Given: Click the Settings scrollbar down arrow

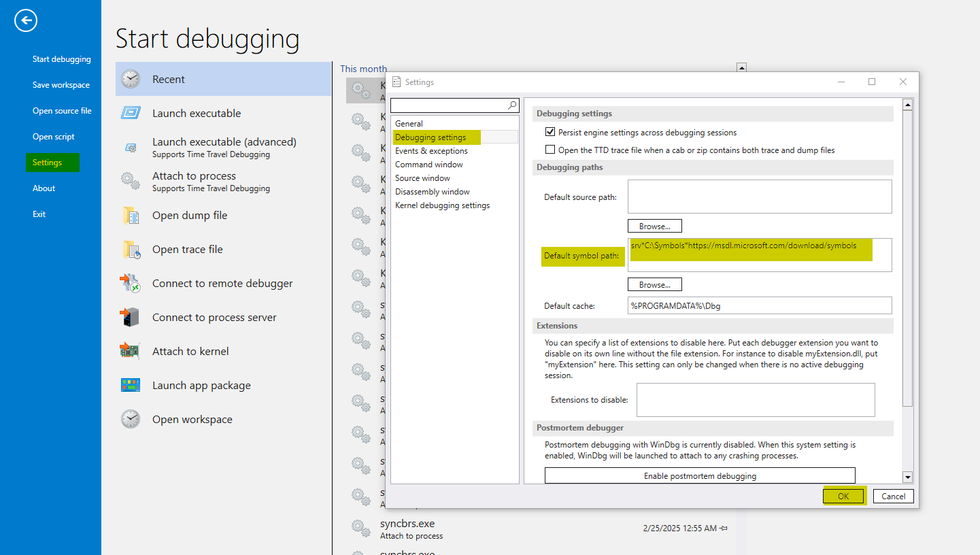Looking at the screenshot, I should coord(907,477).
